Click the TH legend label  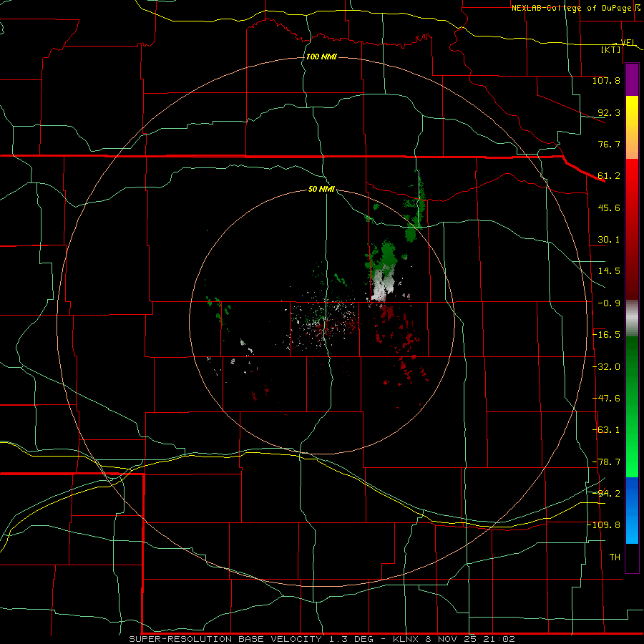[x=615, y=557]
